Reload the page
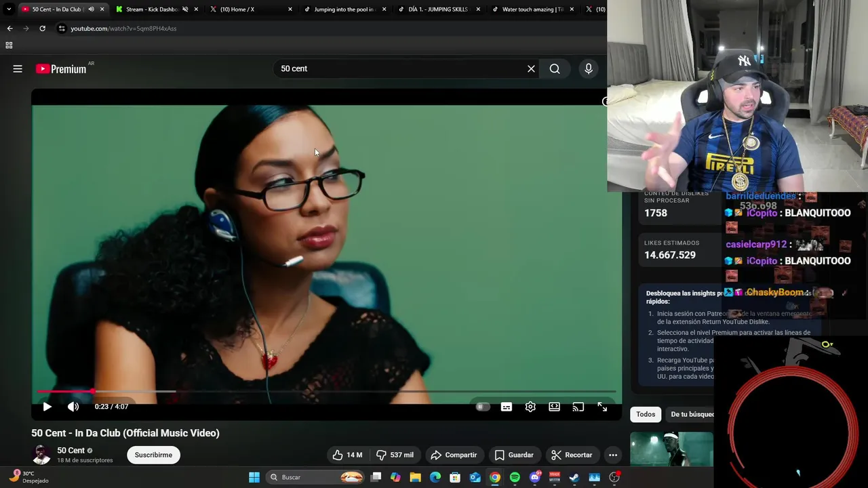The width and height of the screenshot is (868, 488). point(42,28)
